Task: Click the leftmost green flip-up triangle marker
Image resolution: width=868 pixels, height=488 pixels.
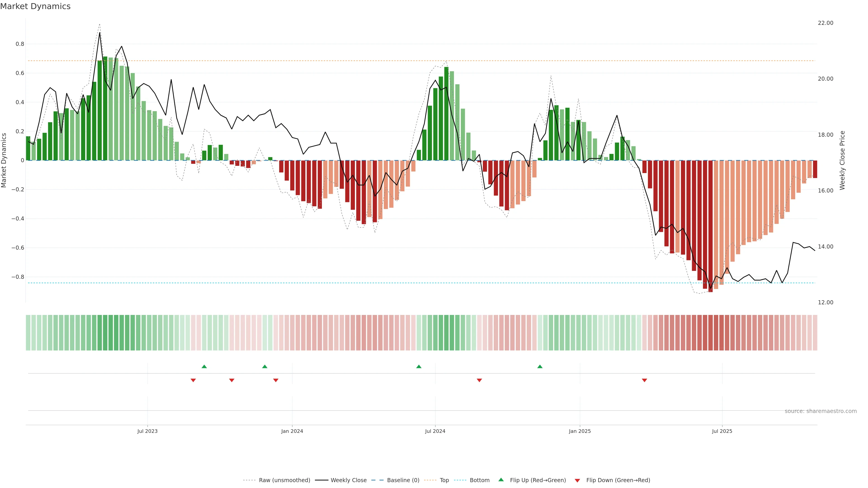Action: click(x=204, y=366)
